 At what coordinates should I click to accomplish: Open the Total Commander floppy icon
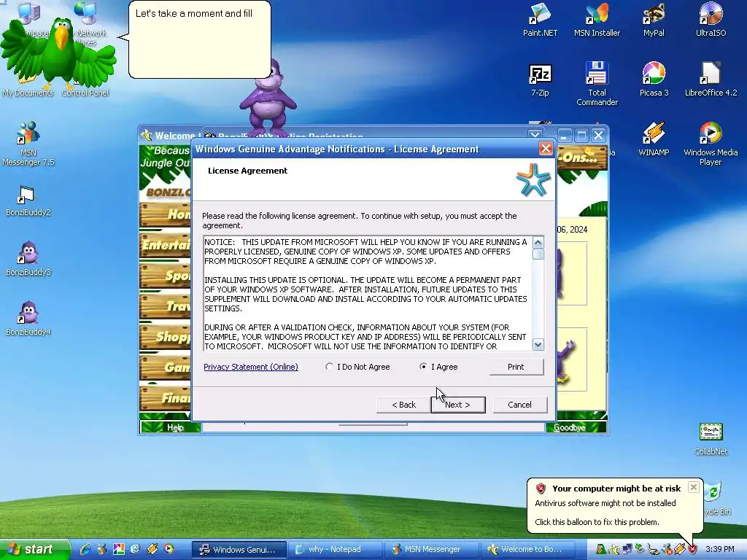point(597,84)
